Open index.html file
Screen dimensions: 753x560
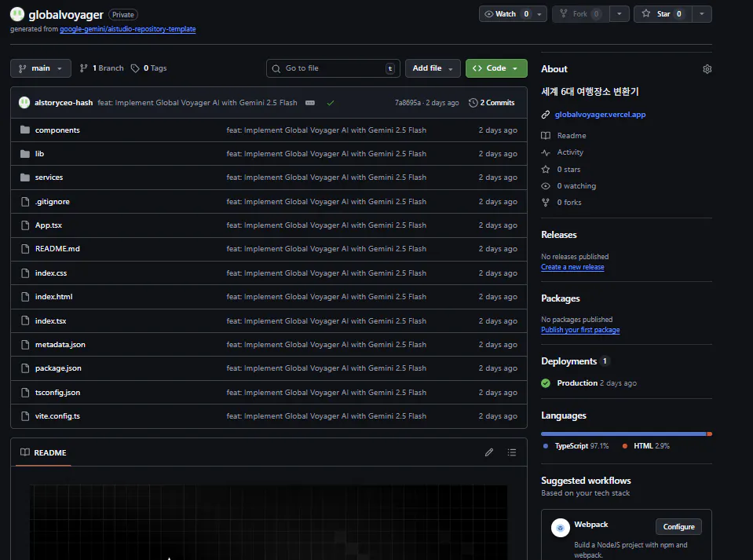53,297
